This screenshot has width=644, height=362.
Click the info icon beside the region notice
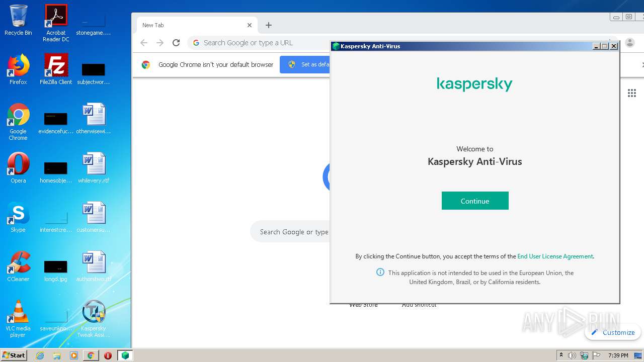(x=380, y=273)
